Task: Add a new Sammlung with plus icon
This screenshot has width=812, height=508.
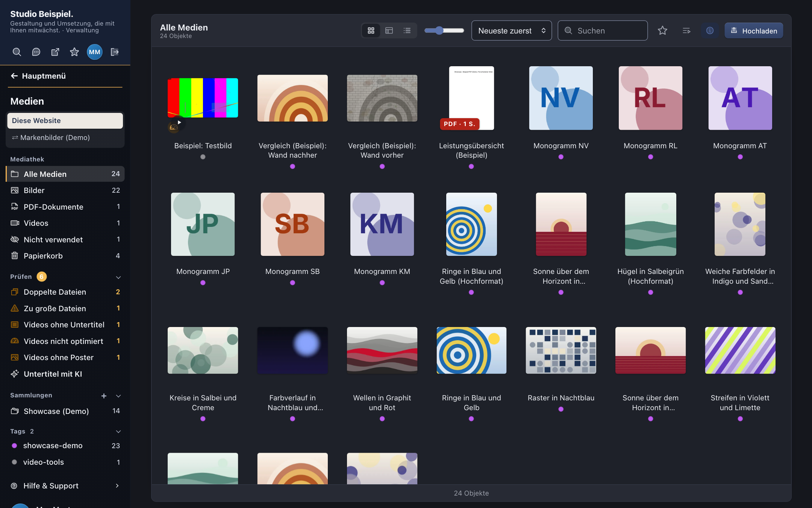Action: click(x=104, y=396)
